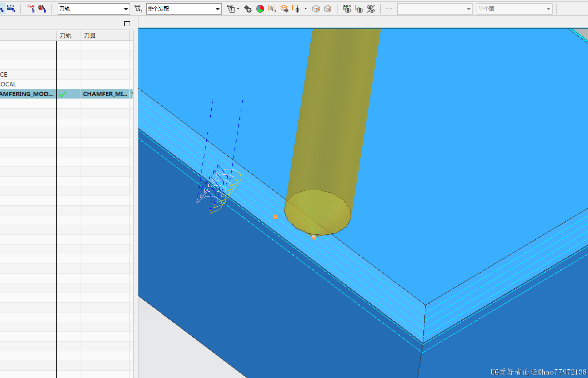Click the three-dot more options icon
The image size is (588, 378).
[x=389, y=9]
